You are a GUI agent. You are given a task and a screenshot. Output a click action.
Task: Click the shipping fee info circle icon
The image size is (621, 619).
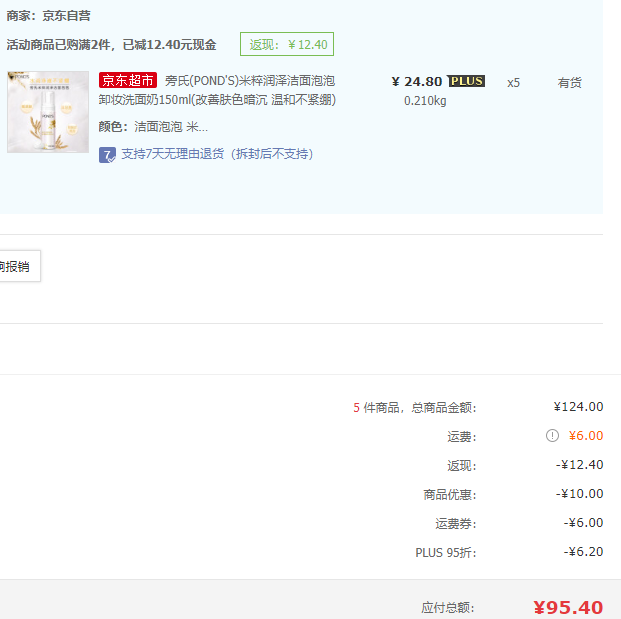pyautogui.click(x=552, y=436)
